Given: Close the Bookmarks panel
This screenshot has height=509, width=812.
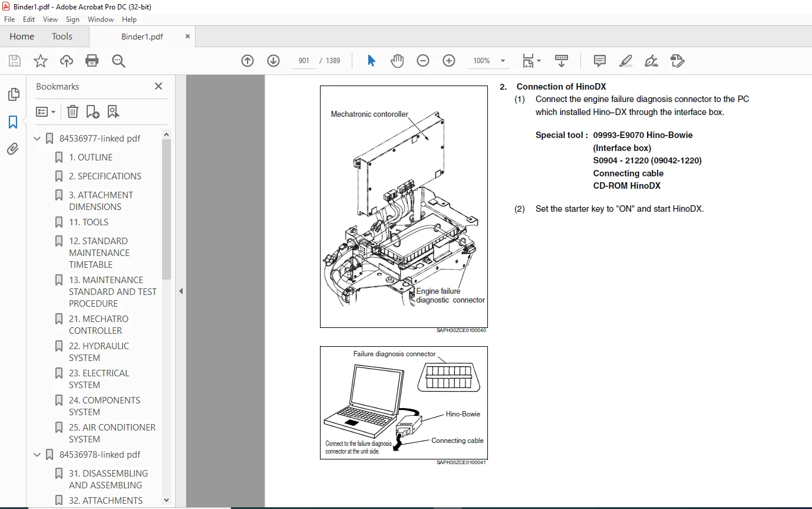Looking at the screenshot, I should tap(159, 86).
